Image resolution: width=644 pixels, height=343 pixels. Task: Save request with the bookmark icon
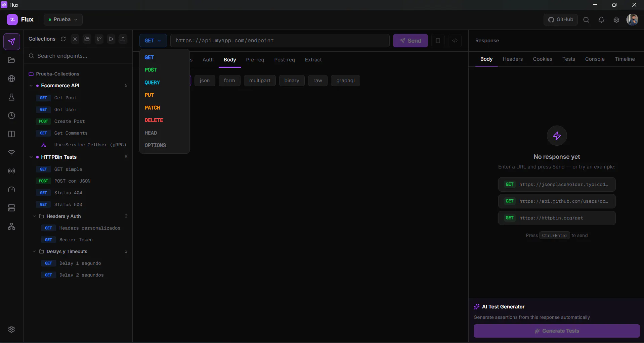(438, 41)
